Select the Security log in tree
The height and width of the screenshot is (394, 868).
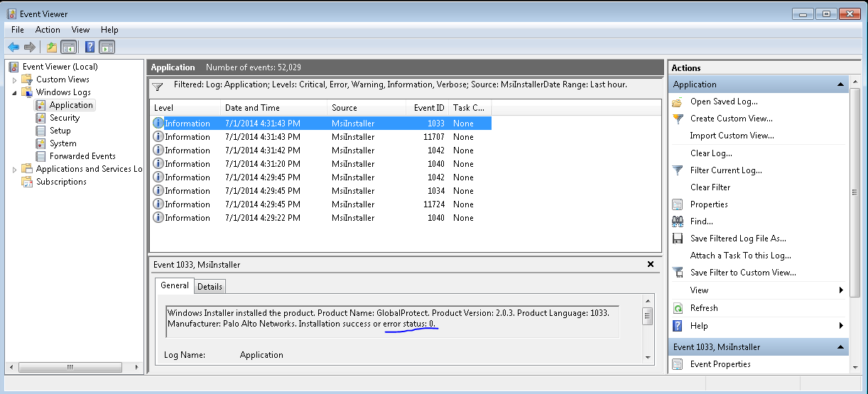(65, 118)
